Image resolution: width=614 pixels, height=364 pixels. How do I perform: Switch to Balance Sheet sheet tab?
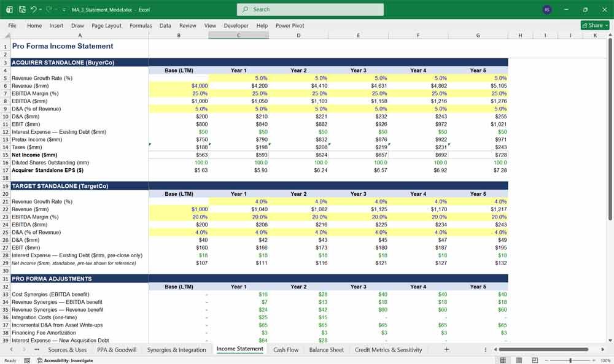click(326, 350)
